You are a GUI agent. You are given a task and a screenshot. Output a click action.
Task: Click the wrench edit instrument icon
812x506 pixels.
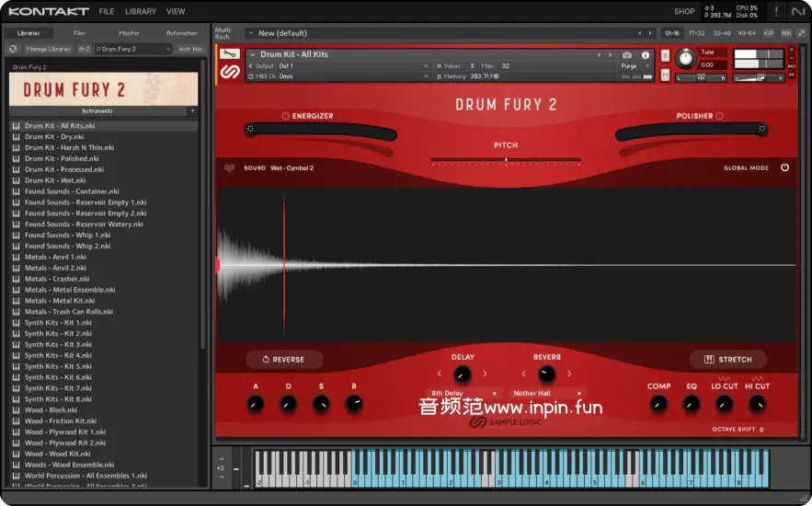[230, 54]
